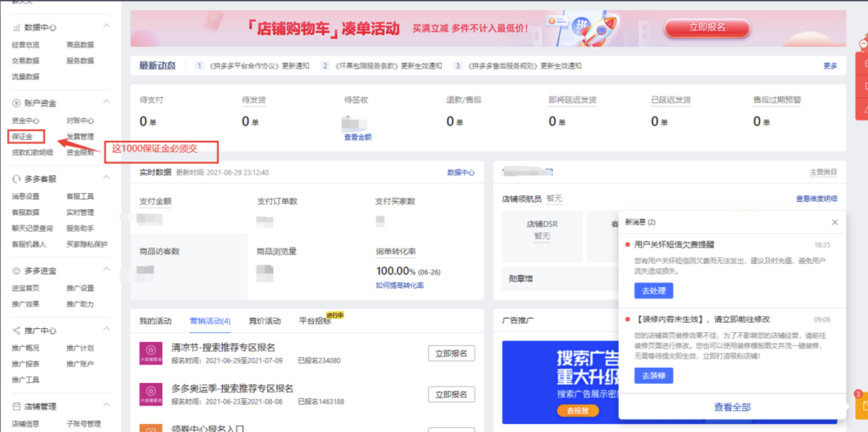
Task: Open 子账号管理 in sidebar
Action: coord(83,424)
